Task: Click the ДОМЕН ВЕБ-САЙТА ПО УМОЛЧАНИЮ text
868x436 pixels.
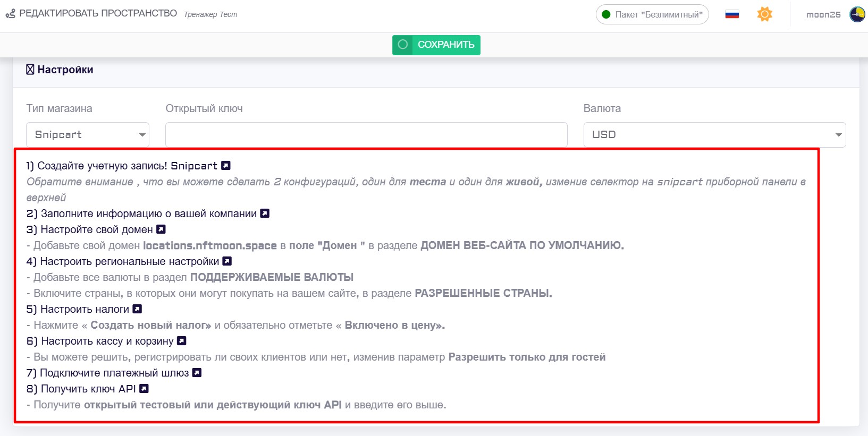Action: 523,245
